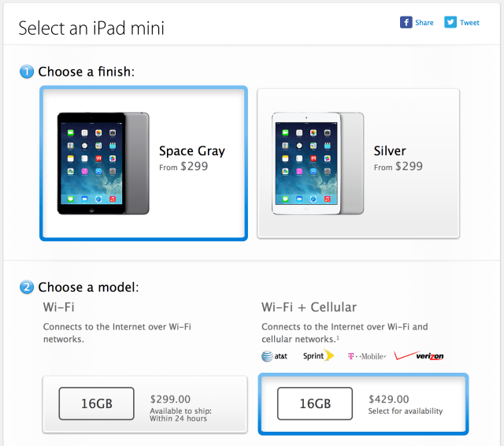
Task: Click the Sprint carrier logo
Action: pyautogui.click(x=319, y=356)
